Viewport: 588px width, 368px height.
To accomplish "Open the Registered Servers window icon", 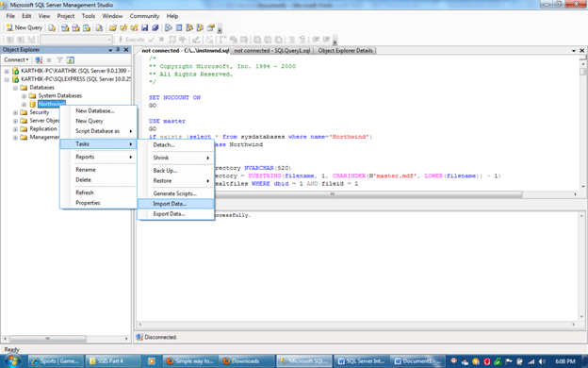I will [169, 27].
